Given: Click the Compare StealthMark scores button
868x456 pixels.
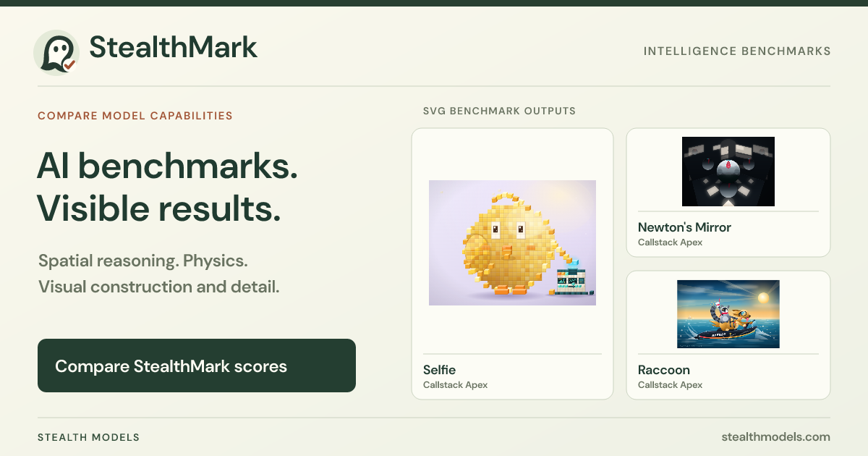Looking at the screenshot, I should pos(197,366).
